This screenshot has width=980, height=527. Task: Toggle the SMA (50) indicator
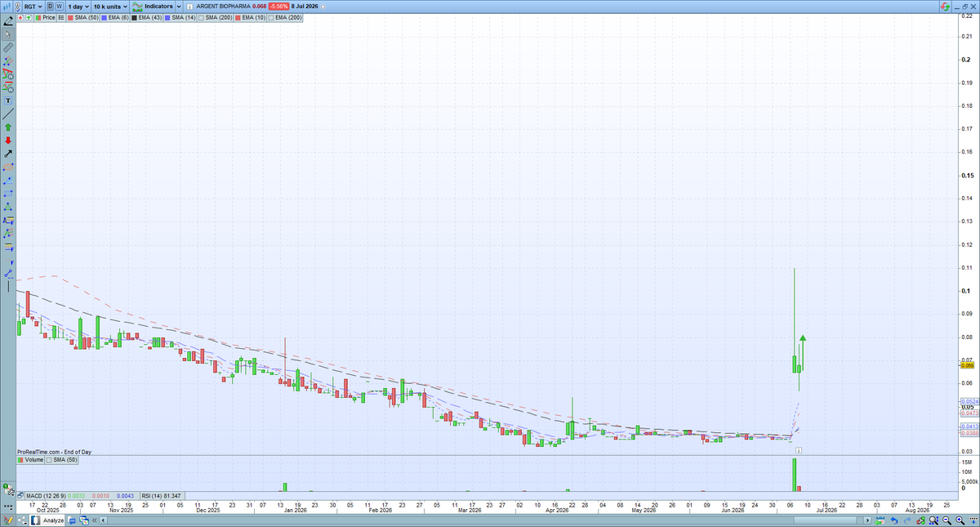point(82,17)
